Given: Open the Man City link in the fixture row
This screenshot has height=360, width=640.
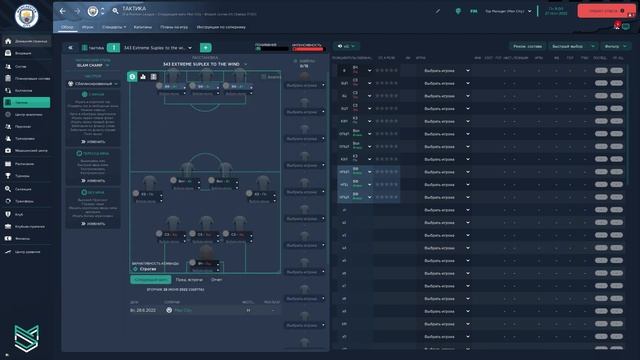Looking at the screenshot, I should coord(183,310).
